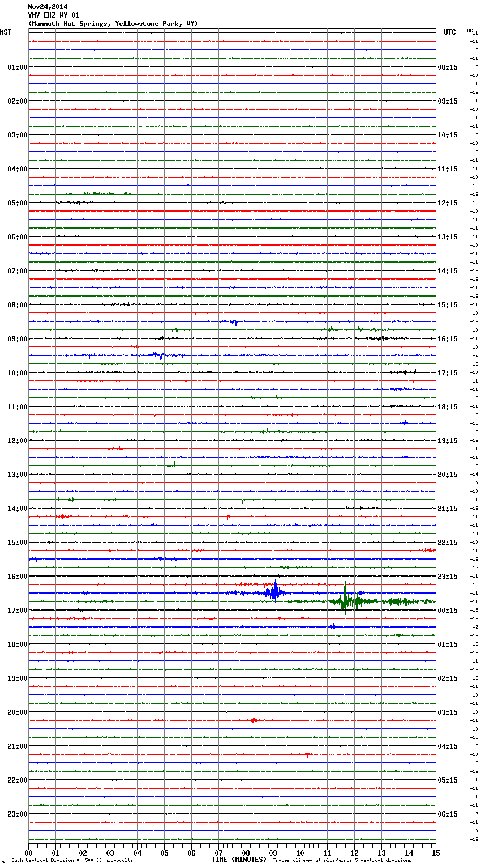The width and height of the screenshot is (481, 868).
Task: Click the 18:15 UTC time label
Action: (448, 407)
